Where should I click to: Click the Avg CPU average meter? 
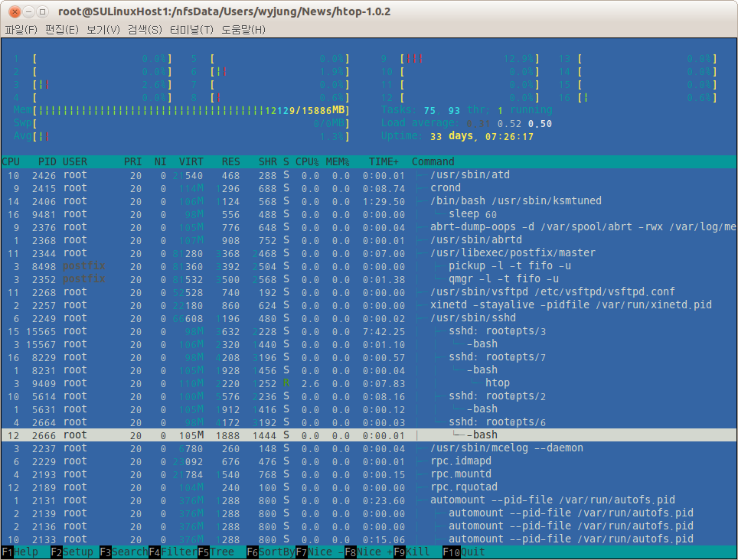pos(181,136)
